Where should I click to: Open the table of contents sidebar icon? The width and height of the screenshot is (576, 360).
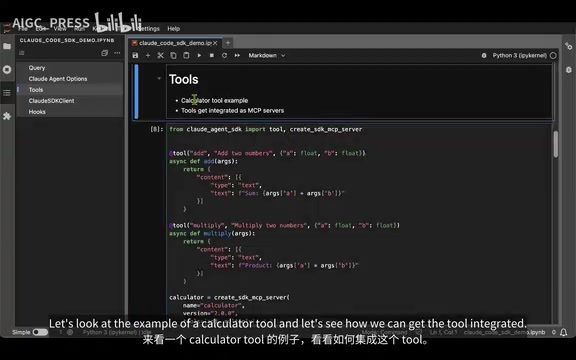7,93
